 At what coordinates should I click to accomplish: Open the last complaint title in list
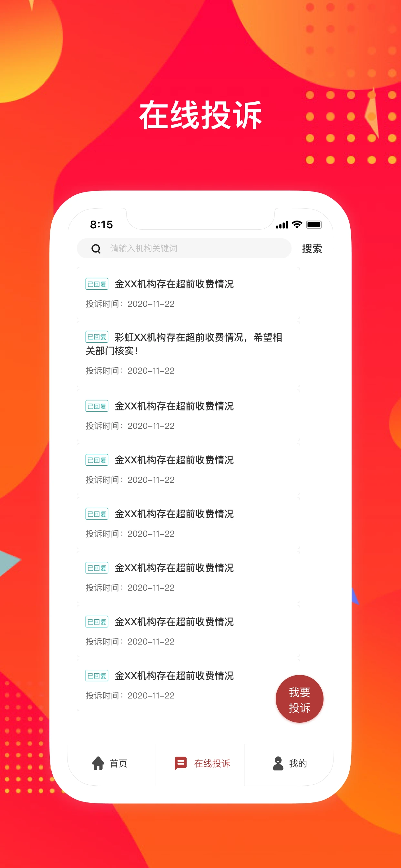tap(174, 676)
